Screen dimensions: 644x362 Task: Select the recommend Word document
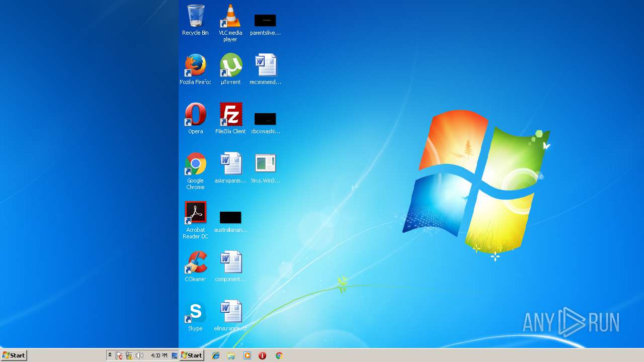pos(265,69)
